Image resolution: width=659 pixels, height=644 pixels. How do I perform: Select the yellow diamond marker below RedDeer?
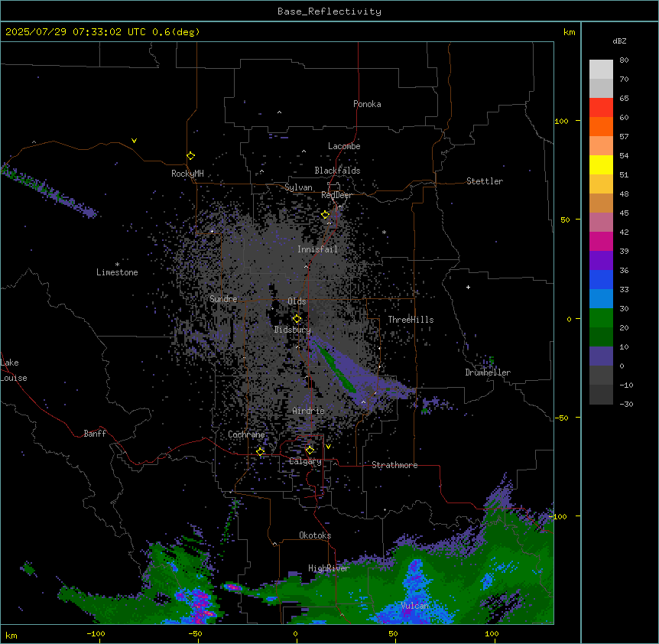coord(326,215)
